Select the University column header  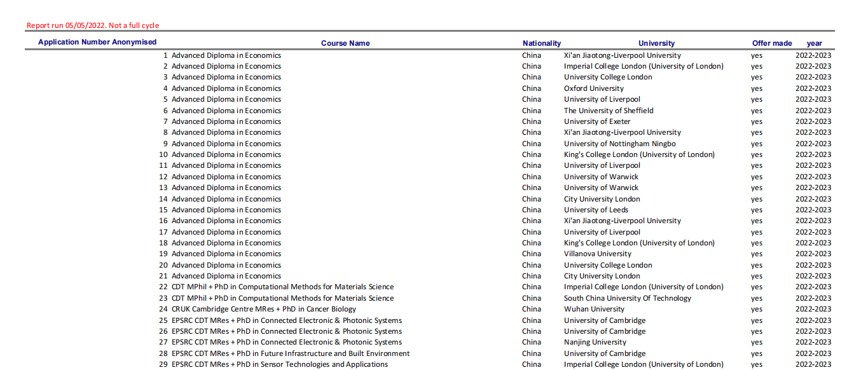point(657,43)
